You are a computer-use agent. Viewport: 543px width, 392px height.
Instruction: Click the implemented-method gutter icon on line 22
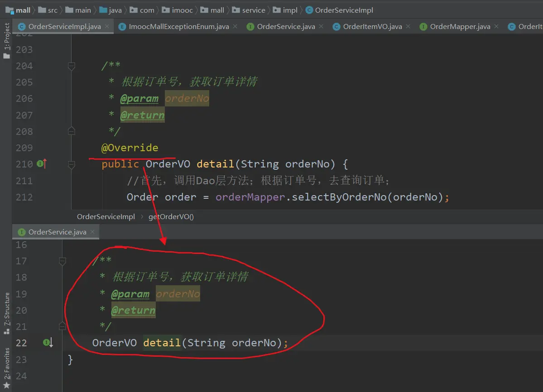tap(48, 343)
